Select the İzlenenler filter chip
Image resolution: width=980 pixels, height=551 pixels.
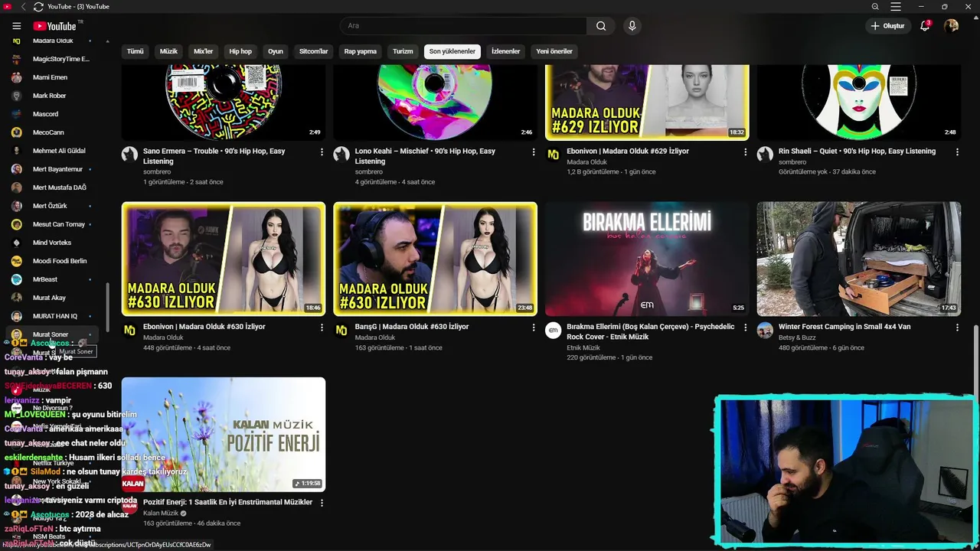(505, 51)
